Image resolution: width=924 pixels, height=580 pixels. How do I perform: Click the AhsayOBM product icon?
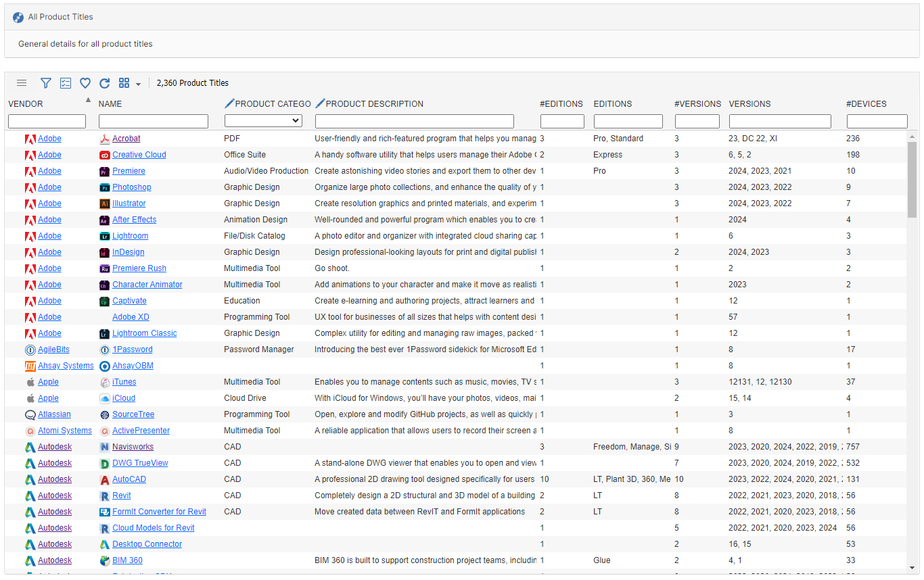(105, 366)
